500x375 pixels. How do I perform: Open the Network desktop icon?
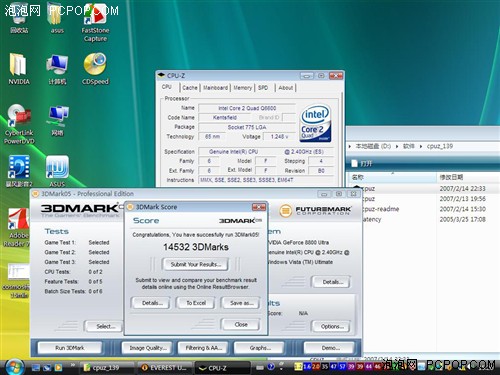click(57, 121)
